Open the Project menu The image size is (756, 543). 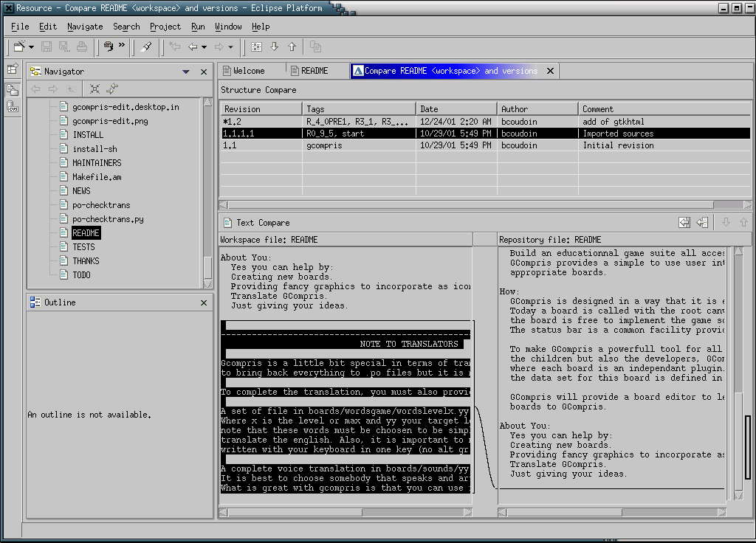(165, 27)
